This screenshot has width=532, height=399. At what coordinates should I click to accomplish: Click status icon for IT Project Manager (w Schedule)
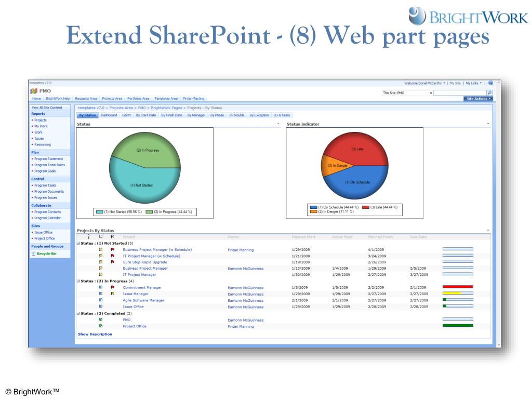[x=101, y=256]
